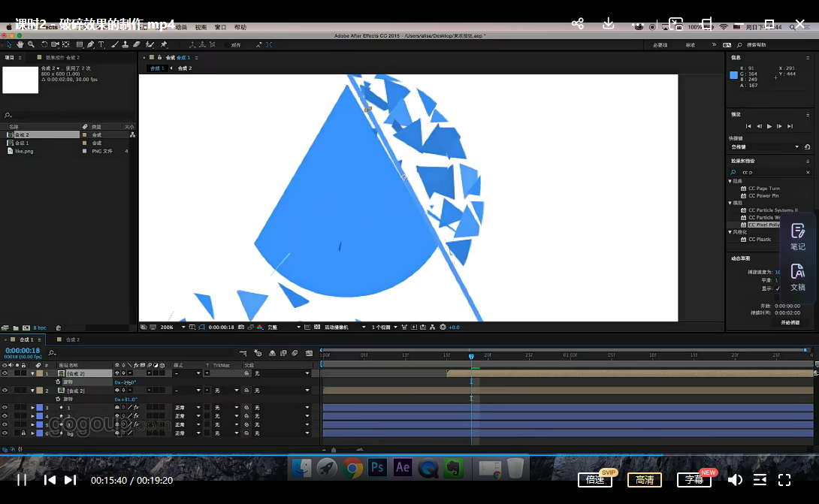Open blending mode dropdown for layer 3
819x504 pixels.
click(x=188, y=408)
